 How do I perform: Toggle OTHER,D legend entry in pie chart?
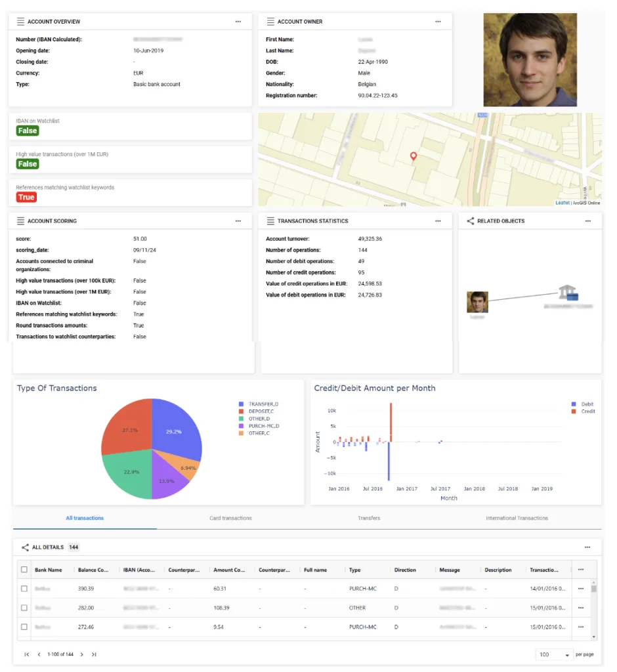coord(254,419)
